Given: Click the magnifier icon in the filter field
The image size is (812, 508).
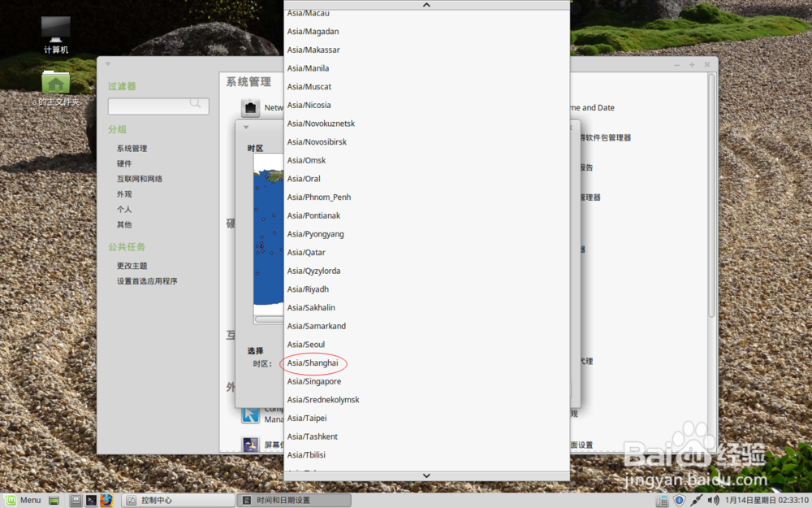Looking at the screenshot, I should click(195, 106).
